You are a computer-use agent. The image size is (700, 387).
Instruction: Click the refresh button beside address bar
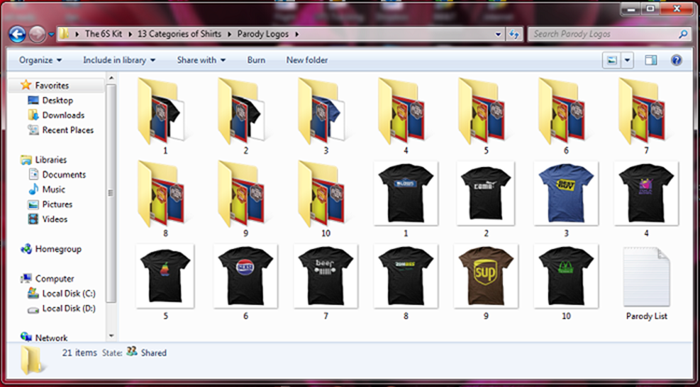click(x=514, y=34)
